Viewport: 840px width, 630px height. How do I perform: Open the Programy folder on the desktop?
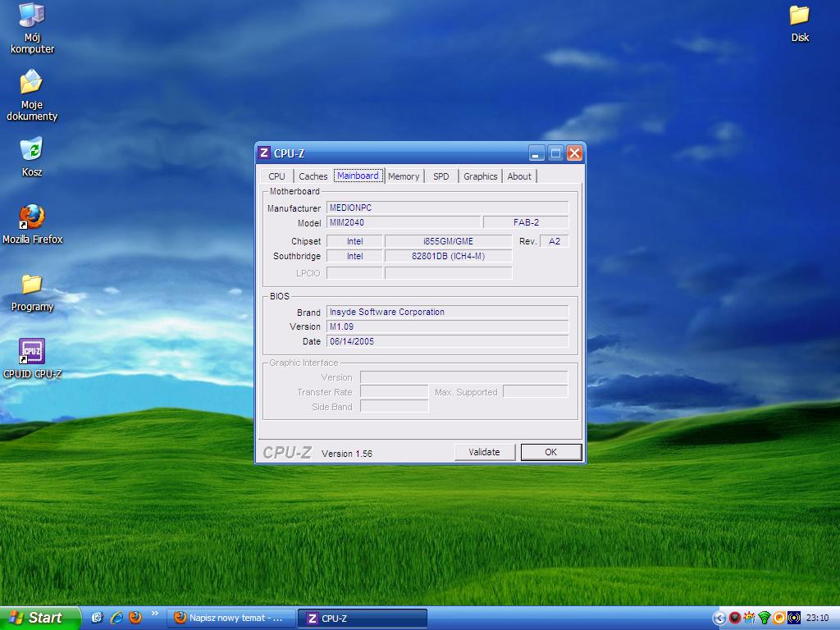point(32,293)
